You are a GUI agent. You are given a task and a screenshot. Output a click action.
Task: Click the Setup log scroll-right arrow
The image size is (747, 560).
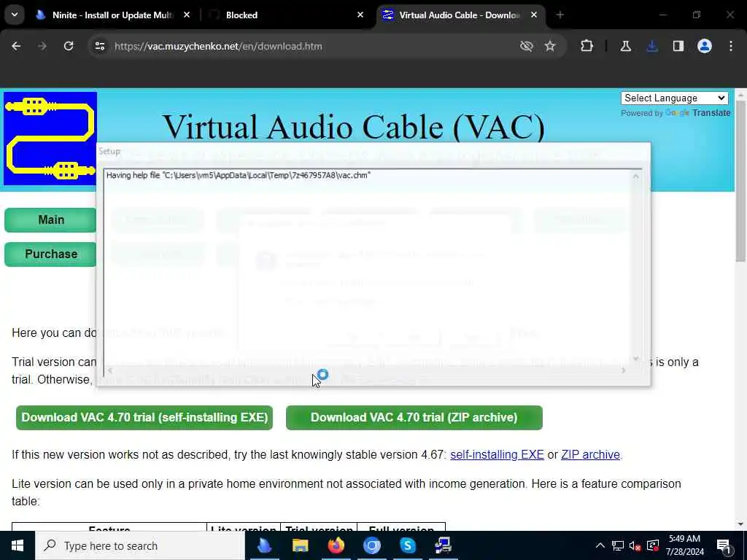coord(624,370)
